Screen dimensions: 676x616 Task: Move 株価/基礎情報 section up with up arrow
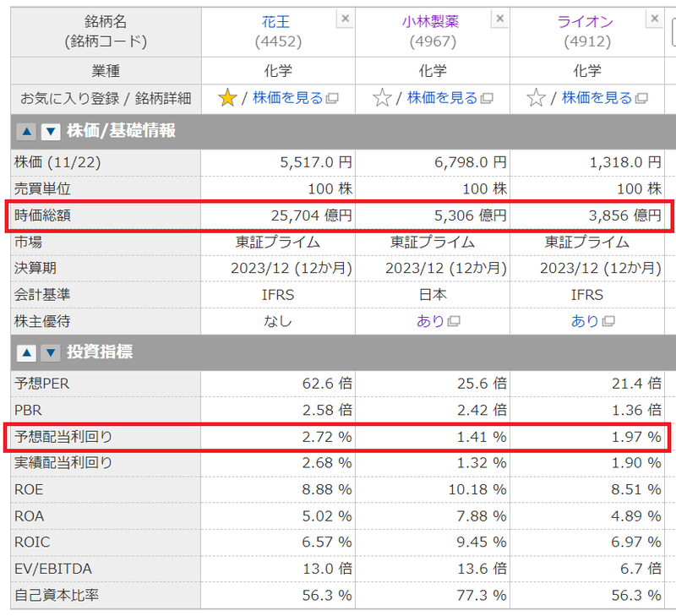26,132
